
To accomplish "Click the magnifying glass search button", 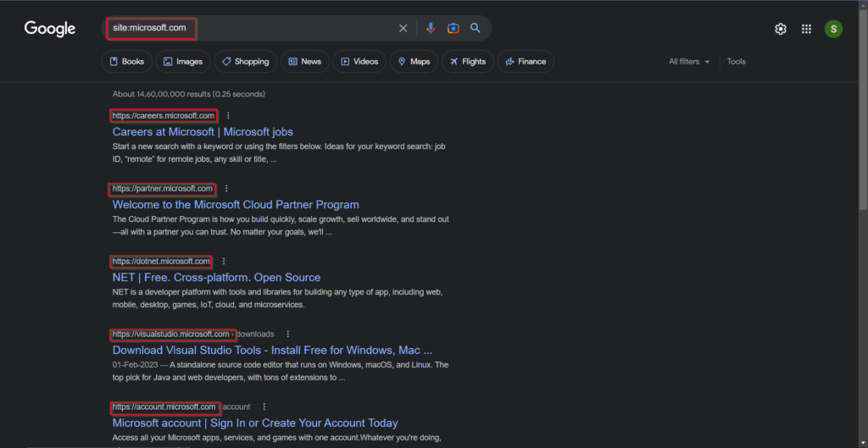I will click(x=476, y=28).
